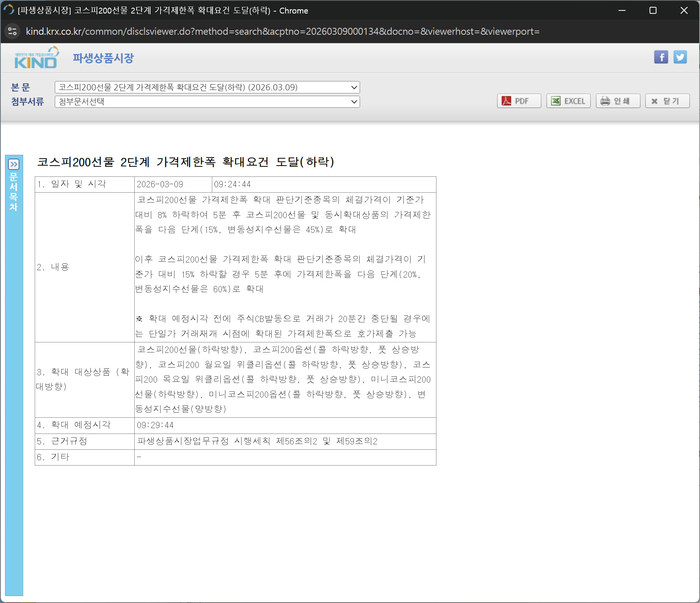Screen dimensions: 700x603
Task: View site information icon in address bar
Action: click(12, 31)
